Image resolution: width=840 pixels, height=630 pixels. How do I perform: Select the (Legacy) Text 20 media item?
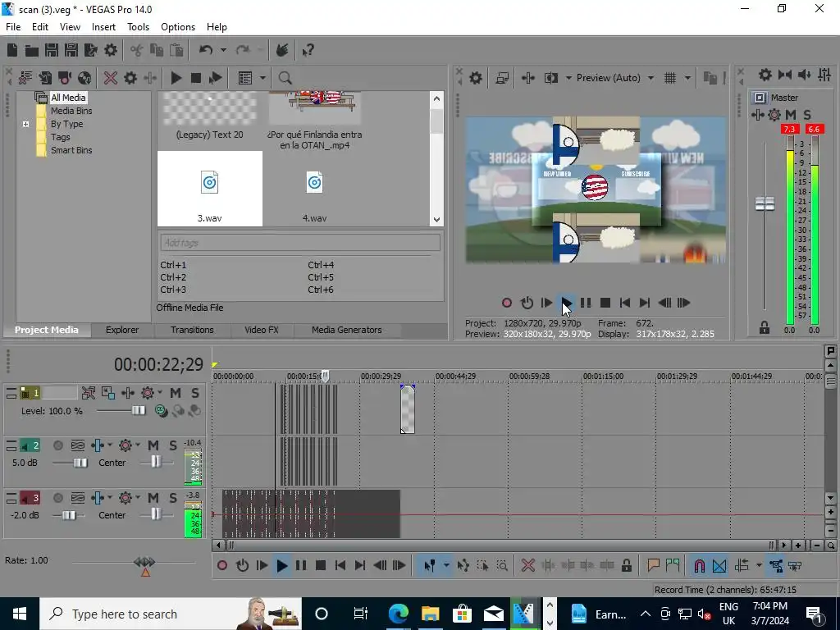pyautogui.click(x=209, y=116)
